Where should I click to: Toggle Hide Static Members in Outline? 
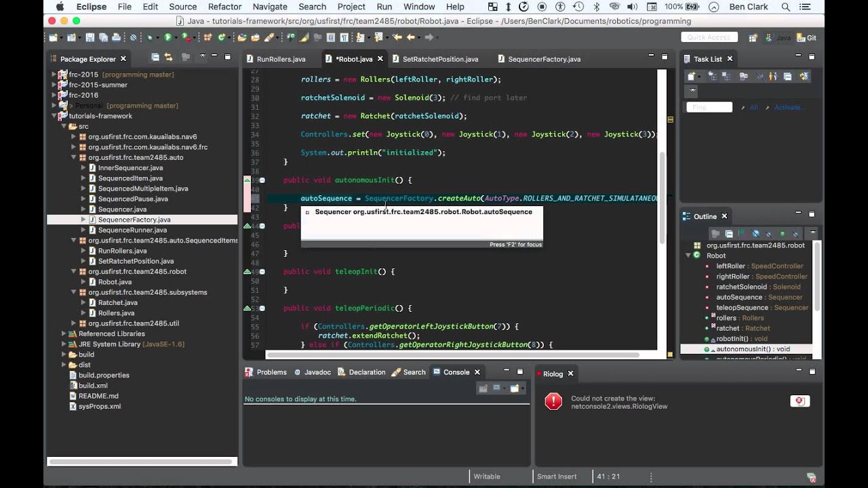(x=769, y=234)
